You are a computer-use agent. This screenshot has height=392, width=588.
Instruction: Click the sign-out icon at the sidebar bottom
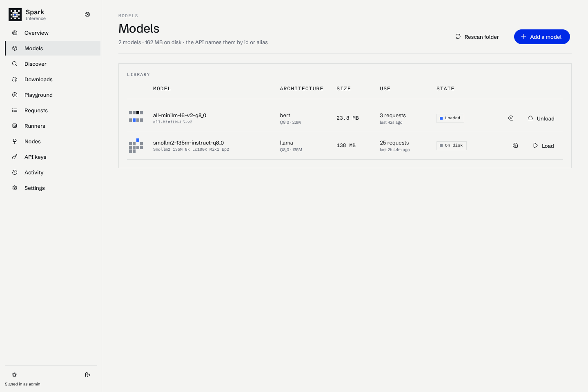click(x=87, y=375)
